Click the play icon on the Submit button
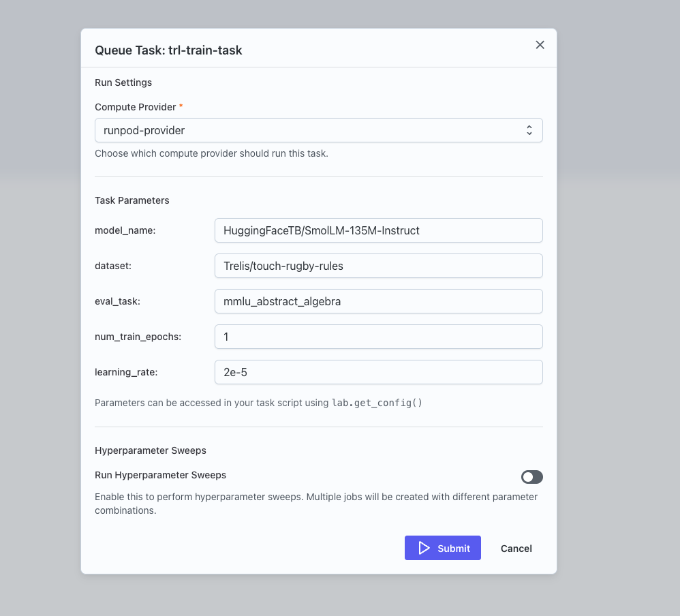This screenshot has height=616, width=680. click(424, 548)
